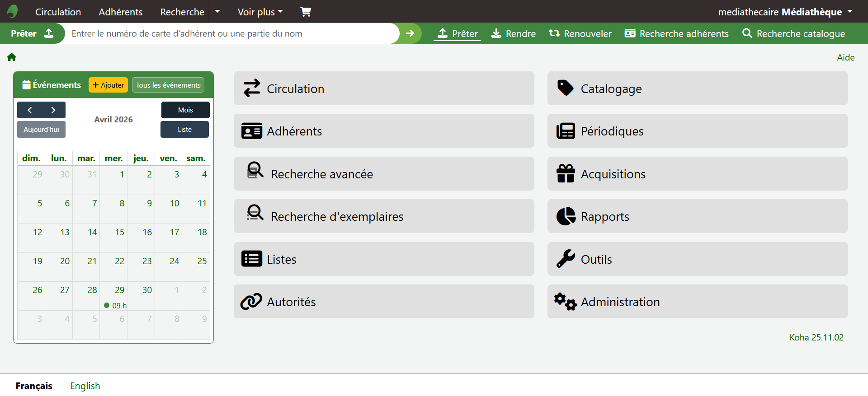
Task: Open Circulation in top menu
Action: click(58, 12)
